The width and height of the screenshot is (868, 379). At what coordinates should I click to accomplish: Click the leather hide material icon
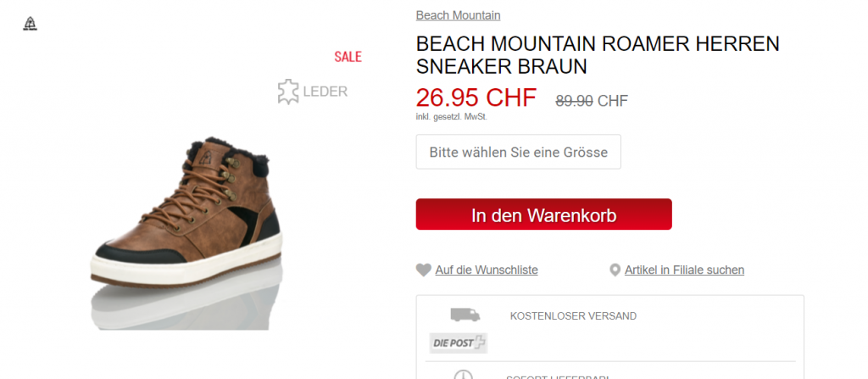coord(288,92)
